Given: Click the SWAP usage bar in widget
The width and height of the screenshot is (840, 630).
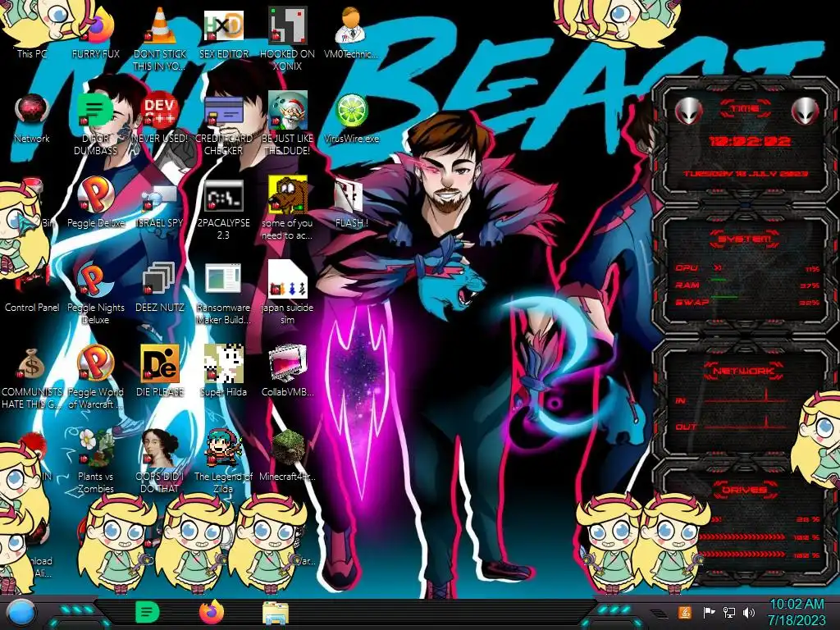Looking at the screenshot, I should (724, 296).
